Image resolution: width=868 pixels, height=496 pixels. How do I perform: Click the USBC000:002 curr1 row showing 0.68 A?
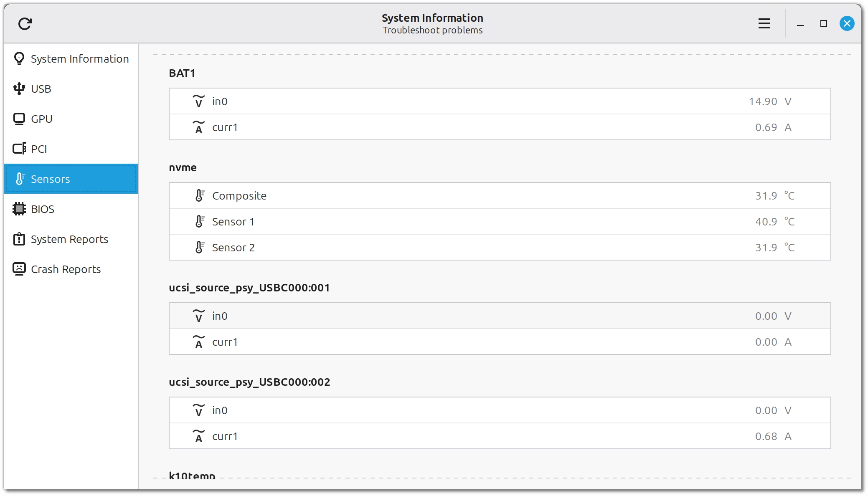[x=500, y=436]
